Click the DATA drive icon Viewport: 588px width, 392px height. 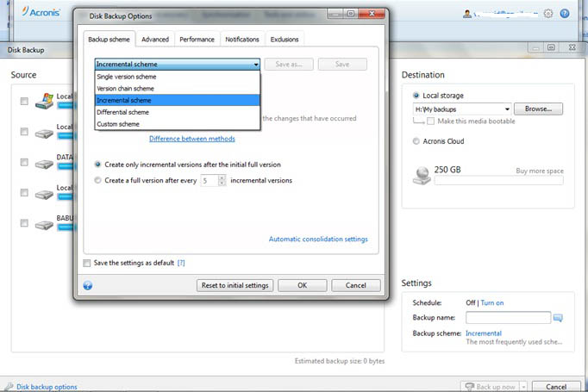click(44, 164)
